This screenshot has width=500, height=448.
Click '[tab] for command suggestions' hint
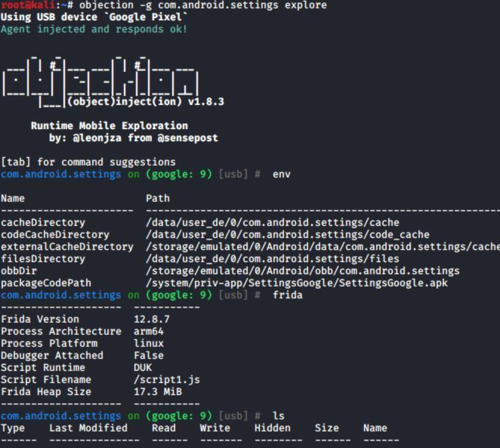pyautogui.click(x=88, y=162)
